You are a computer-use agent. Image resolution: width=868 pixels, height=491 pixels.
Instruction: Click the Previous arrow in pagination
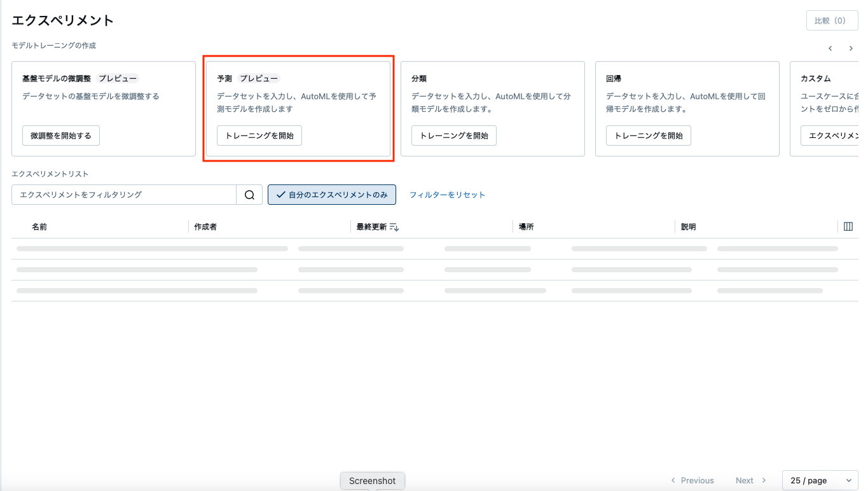[673, 480]
